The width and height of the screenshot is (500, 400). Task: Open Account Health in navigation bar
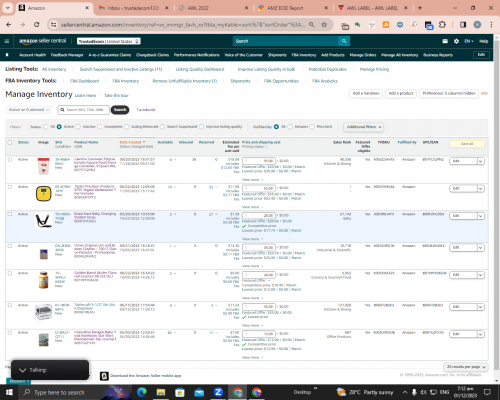[32, 55]
